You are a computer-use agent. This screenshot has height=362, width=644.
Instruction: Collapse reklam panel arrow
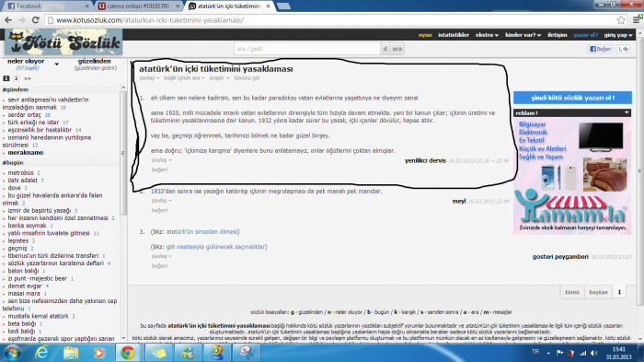click(x=627, y=112)
